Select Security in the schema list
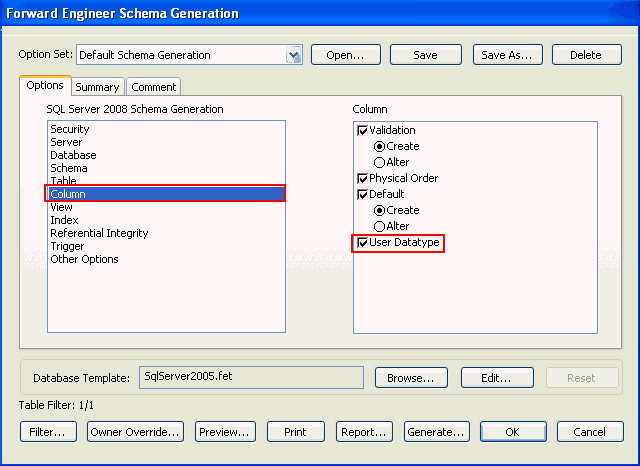640x466 pixels. (70, 129)
